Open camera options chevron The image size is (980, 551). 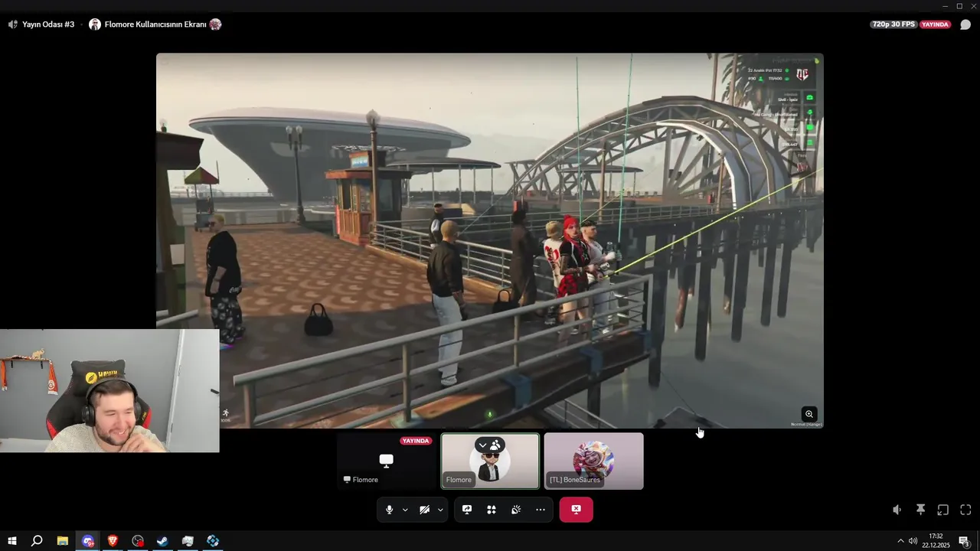tap(440, 510)
